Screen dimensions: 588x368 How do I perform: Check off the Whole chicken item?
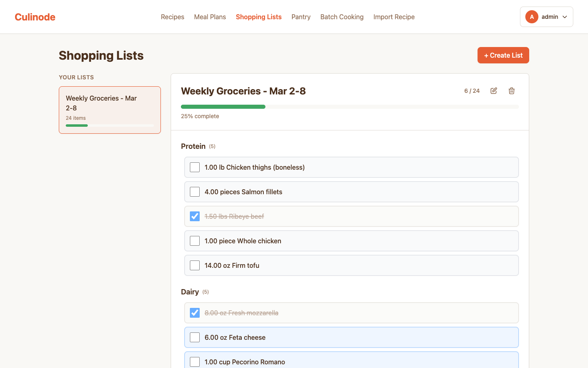click(194, 241)
